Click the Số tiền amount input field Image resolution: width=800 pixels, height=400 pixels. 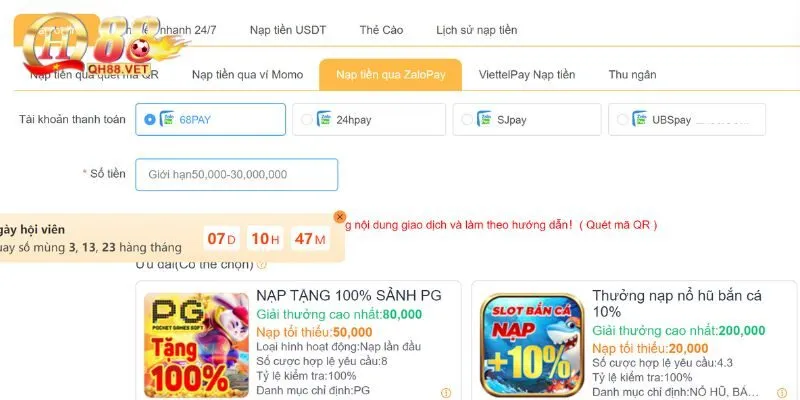pyautogui.click(x=236, y=174)
